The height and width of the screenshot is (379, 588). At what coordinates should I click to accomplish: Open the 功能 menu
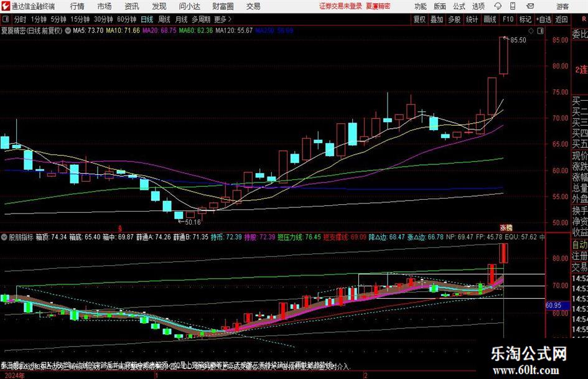(421, 6)
